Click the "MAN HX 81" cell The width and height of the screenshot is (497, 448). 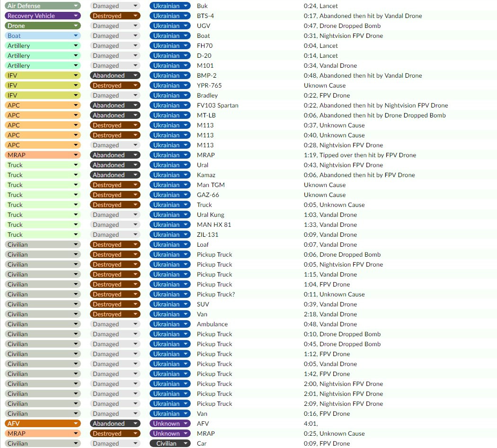(214, 224)
